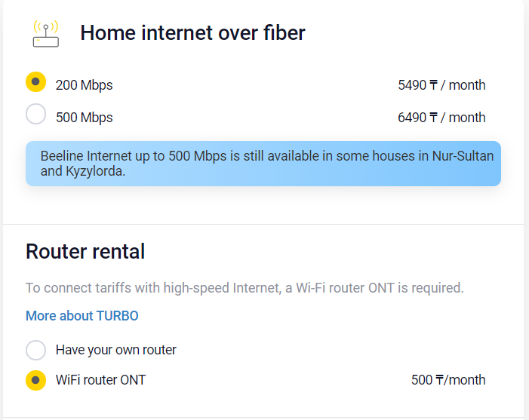Image resolution: width=529 pixels, height=420 pixels.
Task: Choose the 500 Mbps radio button
Action: pyautogui.click(x=35, y=115)
